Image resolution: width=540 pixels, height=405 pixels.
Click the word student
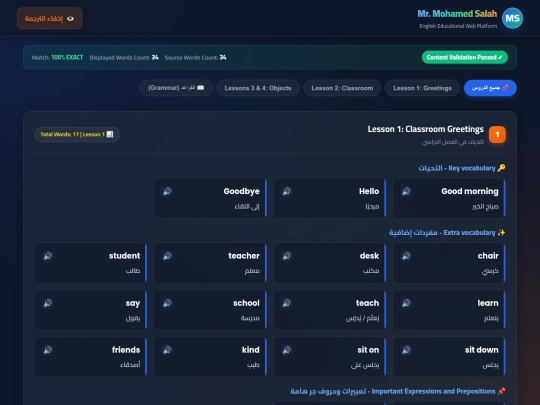click(124, 256)
